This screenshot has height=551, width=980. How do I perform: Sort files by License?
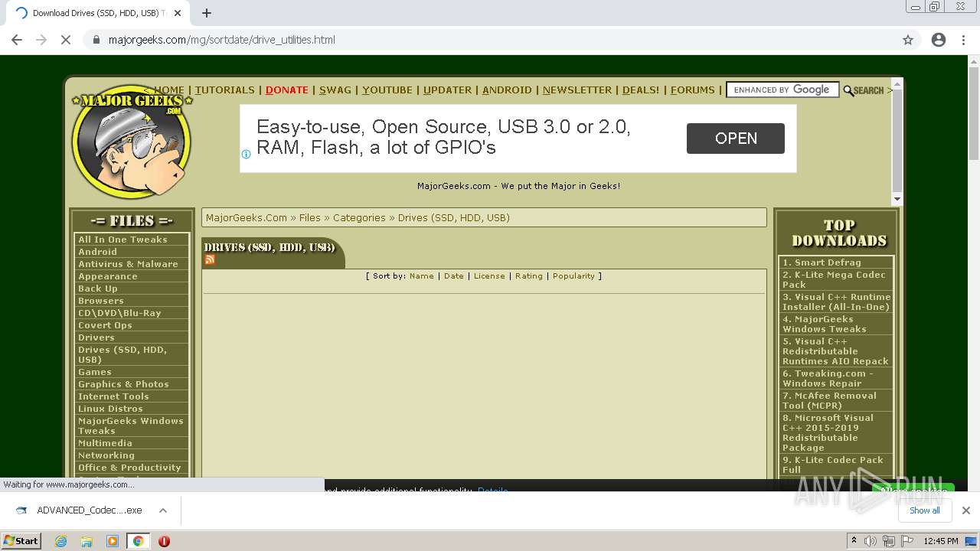489,276
